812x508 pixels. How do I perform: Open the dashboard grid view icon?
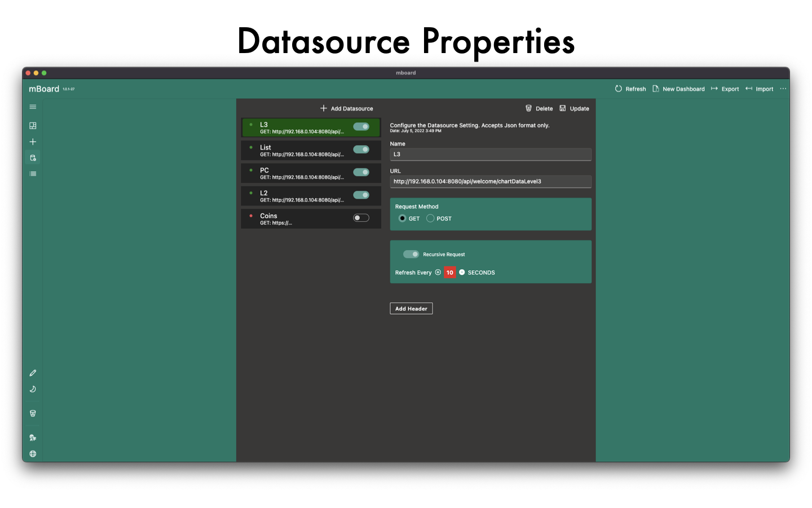click(x=33, y=125)
